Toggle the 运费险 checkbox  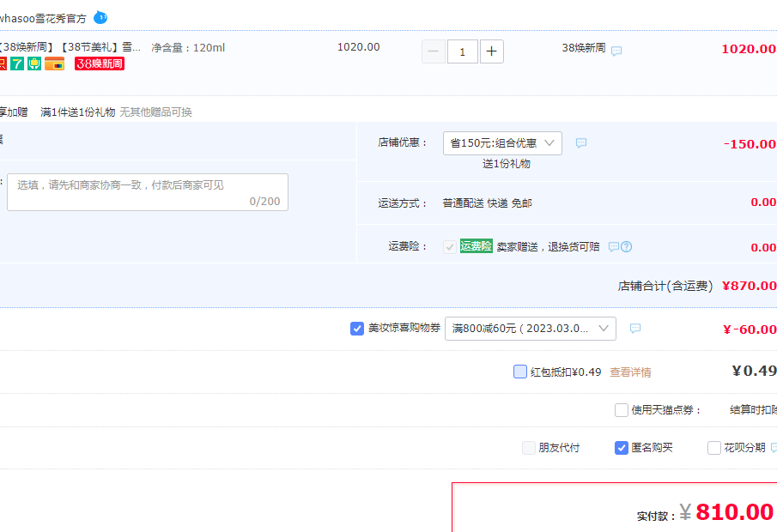450,246
